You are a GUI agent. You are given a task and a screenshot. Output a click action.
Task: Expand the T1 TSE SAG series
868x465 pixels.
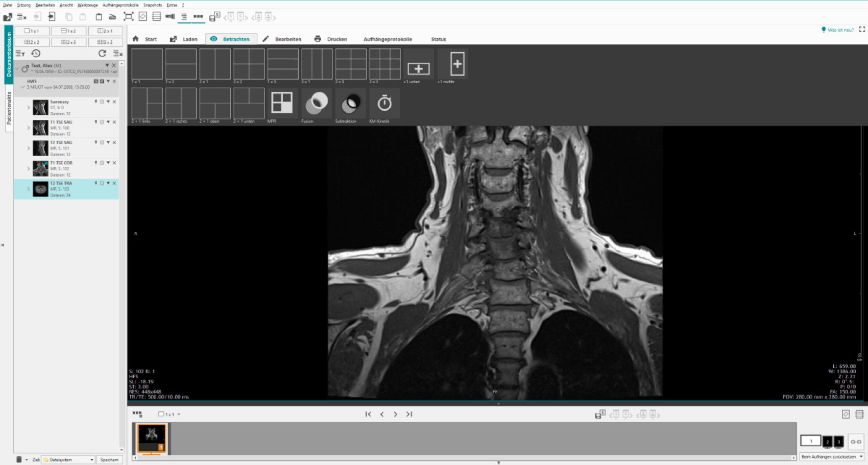[x=29, y=128]
